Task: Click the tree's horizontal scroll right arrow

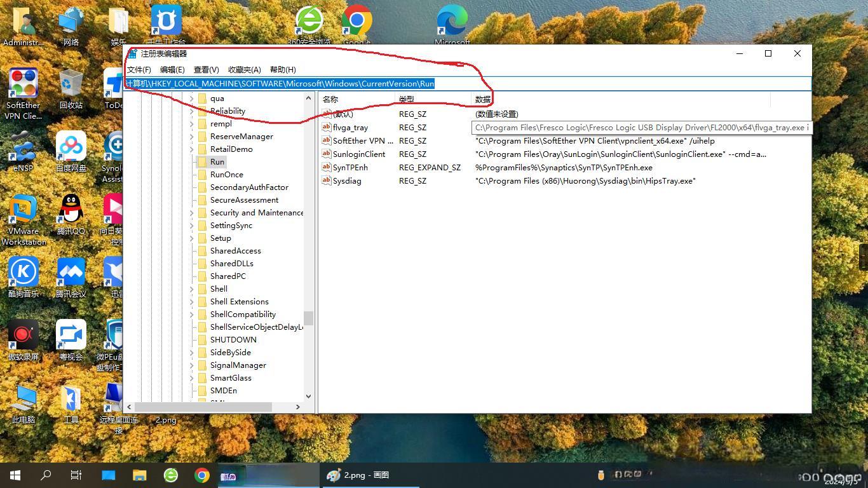Action: (x=297, y=407)
